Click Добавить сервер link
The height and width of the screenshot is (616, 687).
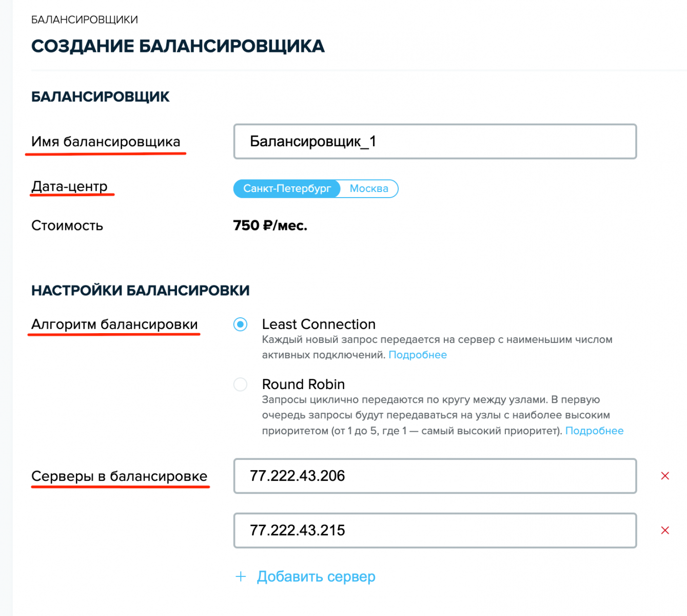pos(316,576)
